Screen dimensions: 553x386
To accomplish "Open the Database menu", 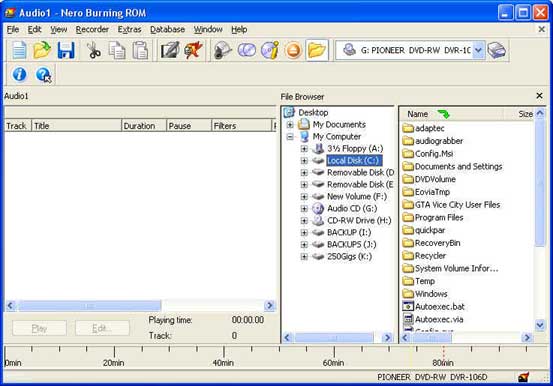I will point(168,30).
